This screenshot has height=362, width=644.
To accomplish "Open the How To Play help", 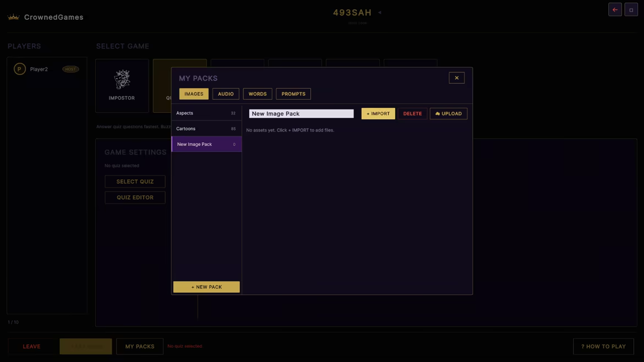I will pos(603,347).
